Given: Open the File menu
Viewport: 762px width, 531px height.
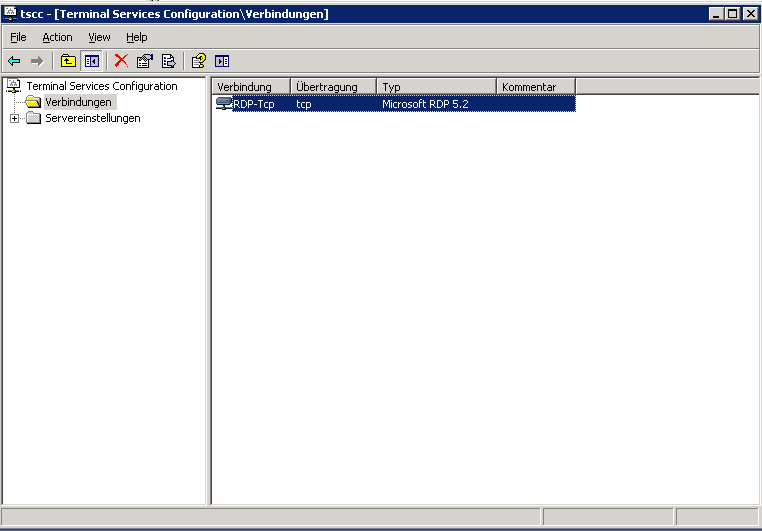Looking at the screenshot, I should tap(18, 37).
